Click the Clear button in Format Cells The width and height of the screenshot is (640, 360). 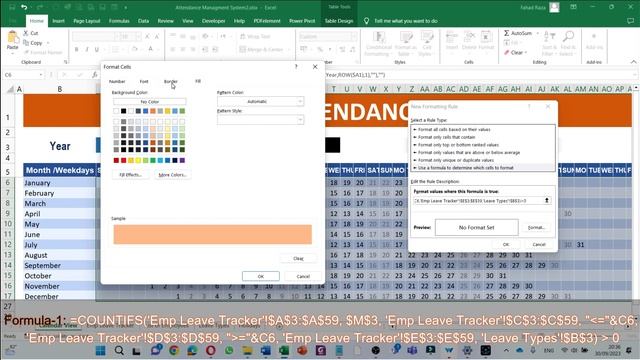(x=298, y=258)
